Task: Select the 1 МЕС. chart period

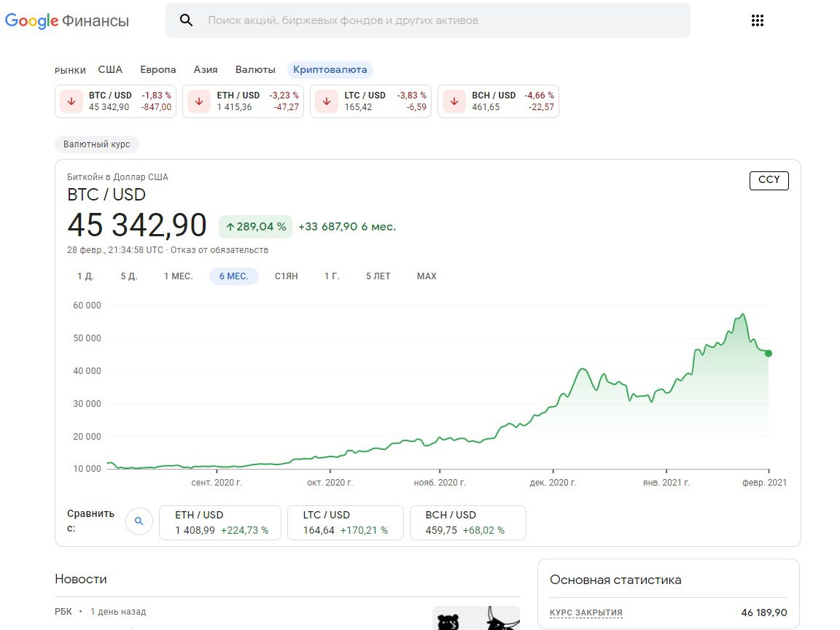Action: 178,276
